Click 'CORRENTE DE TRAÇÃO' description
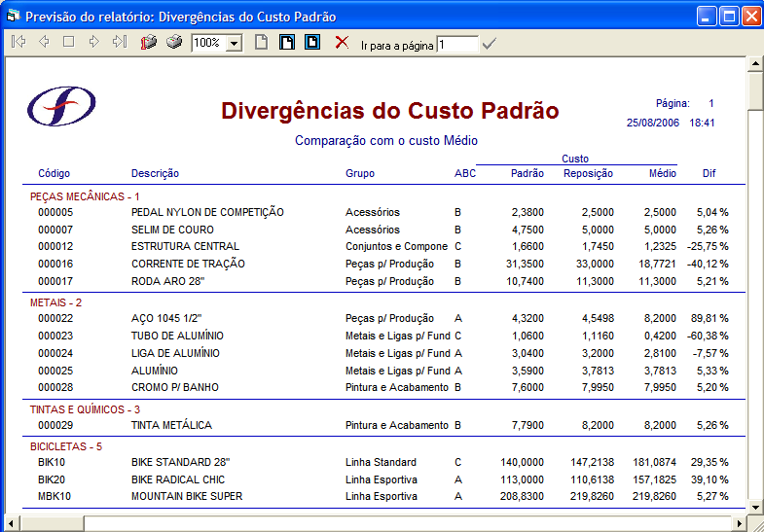The height and width of the screenshot is (532, 764). [188, 264]
